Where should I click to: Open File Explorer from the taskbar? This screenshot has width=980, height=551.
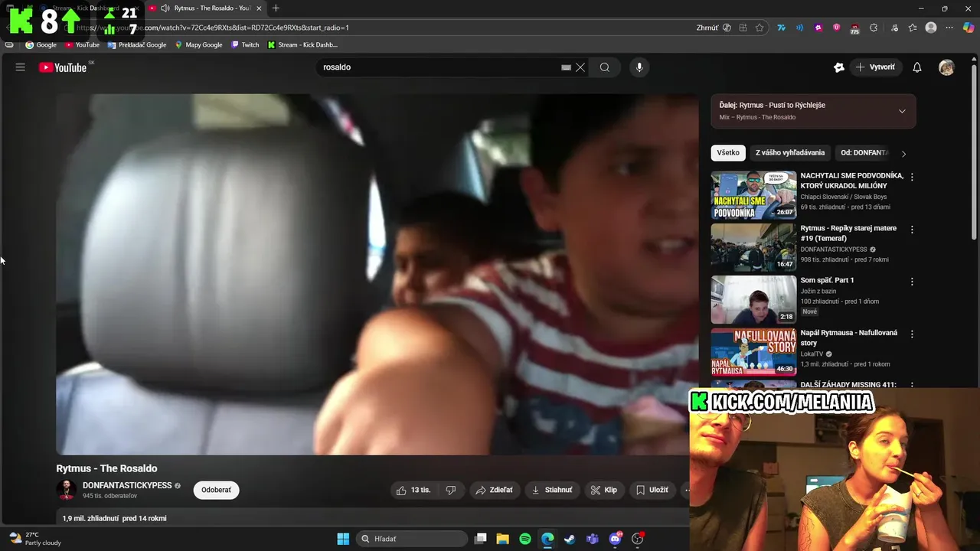click(503, 539)
